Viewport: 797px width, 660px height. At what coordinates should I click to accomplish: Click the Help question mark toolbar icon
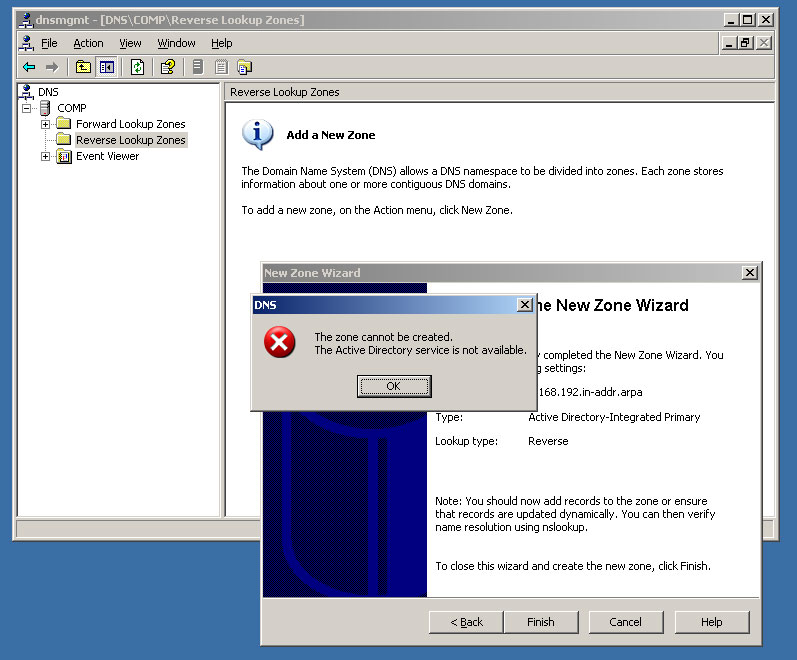(x=168, y=67)
